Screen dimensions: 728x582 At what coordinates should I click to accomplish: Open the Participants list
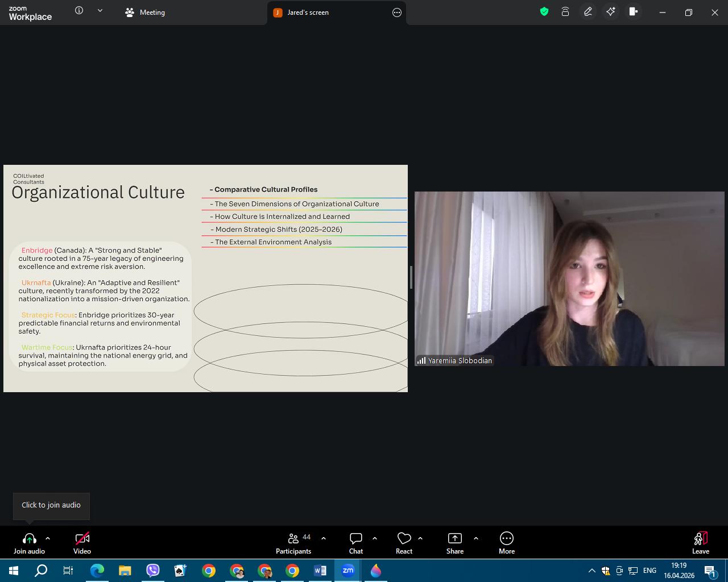point(293,543)
